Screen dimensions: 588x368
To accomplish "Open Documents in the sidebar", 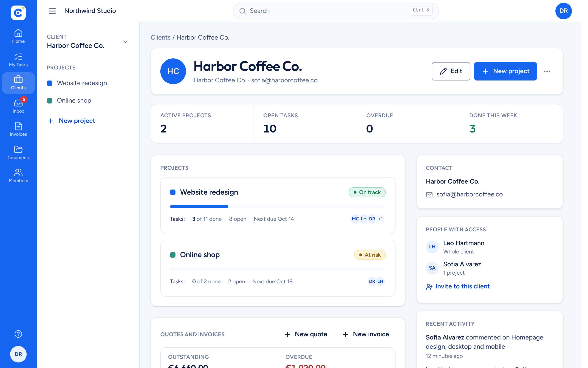I will (18, 153).
